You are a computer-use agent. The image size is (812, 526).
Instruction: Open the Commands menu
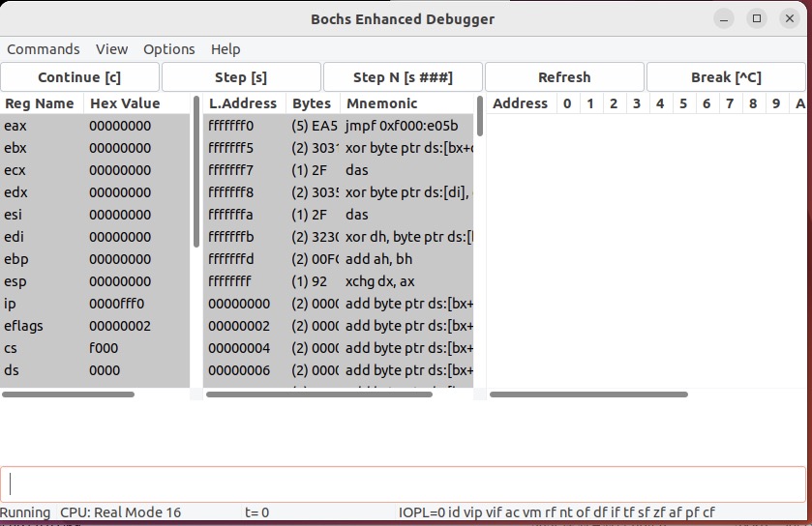(43, 49)
